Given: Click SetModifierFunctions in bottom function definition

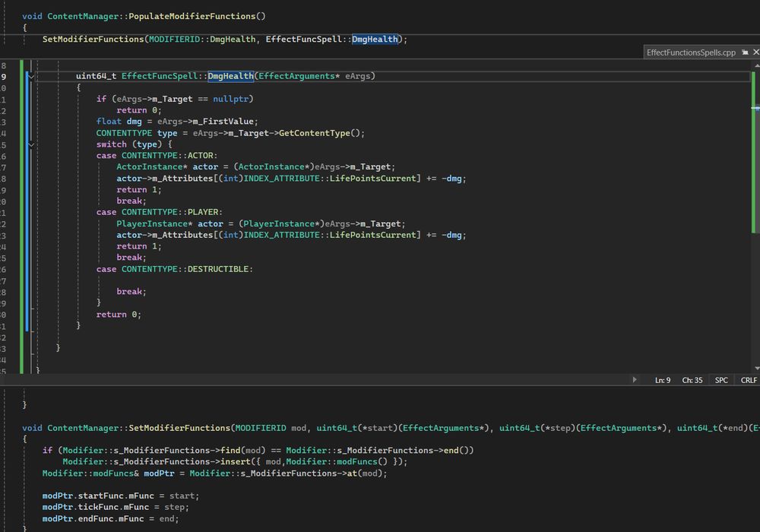Looking at the screenshot, I should pyautogui.click(x=179, y=429).
